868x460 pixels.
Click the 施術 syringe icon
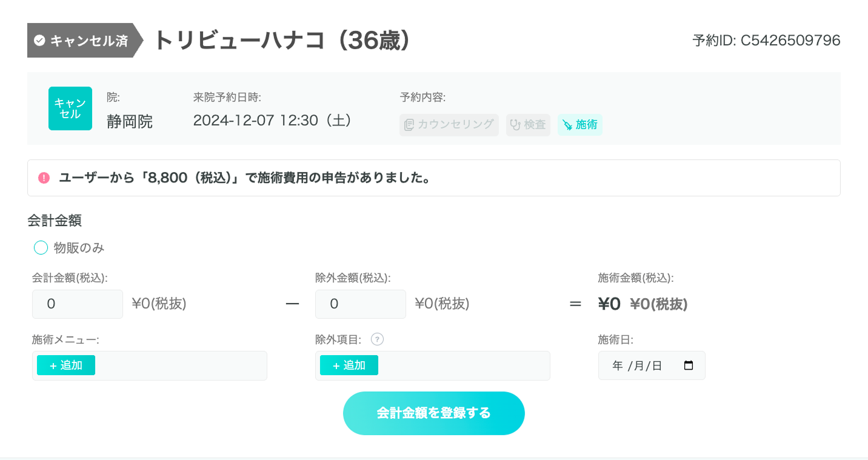567,125
